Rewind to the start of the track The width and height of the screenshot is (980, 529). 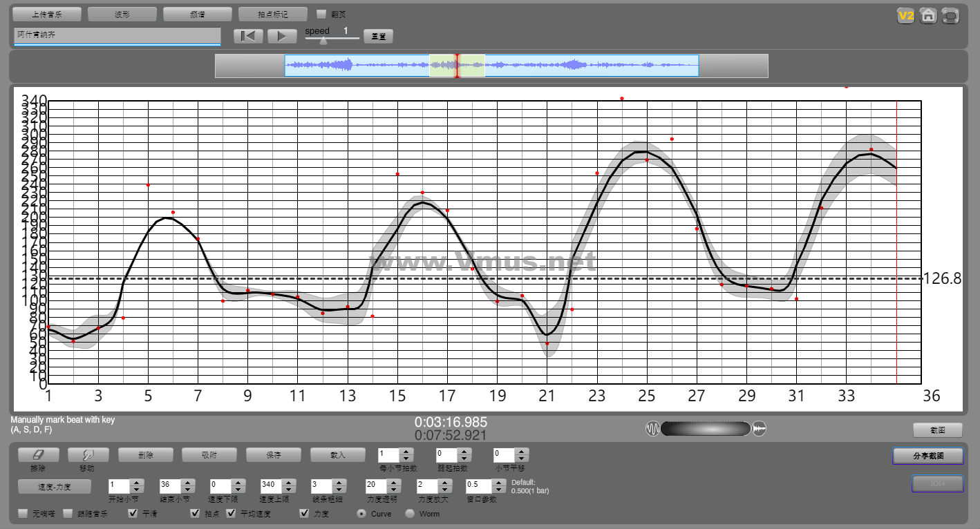pyautogui.click(x=247, y=37)
